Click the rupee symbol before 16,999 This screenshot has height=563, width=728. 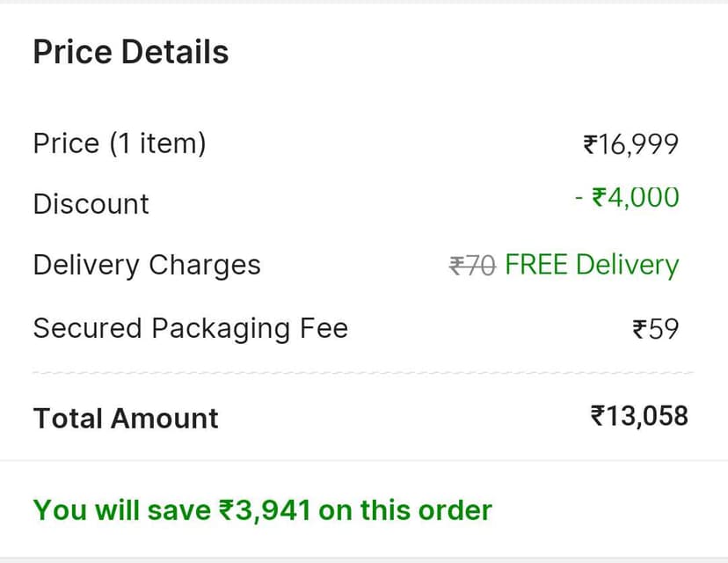(x=591, y=144)
